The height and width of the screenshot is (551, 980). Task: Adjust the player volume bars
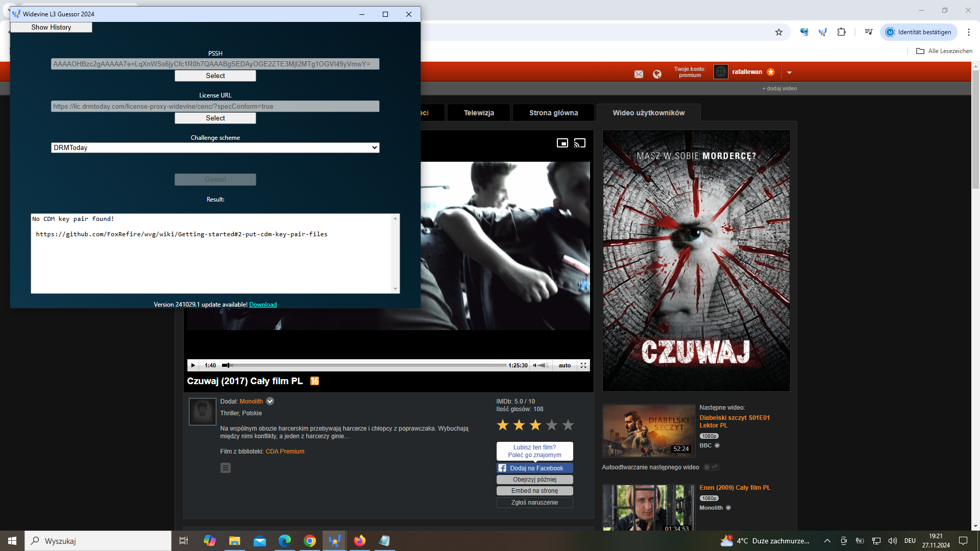(543, 365)
